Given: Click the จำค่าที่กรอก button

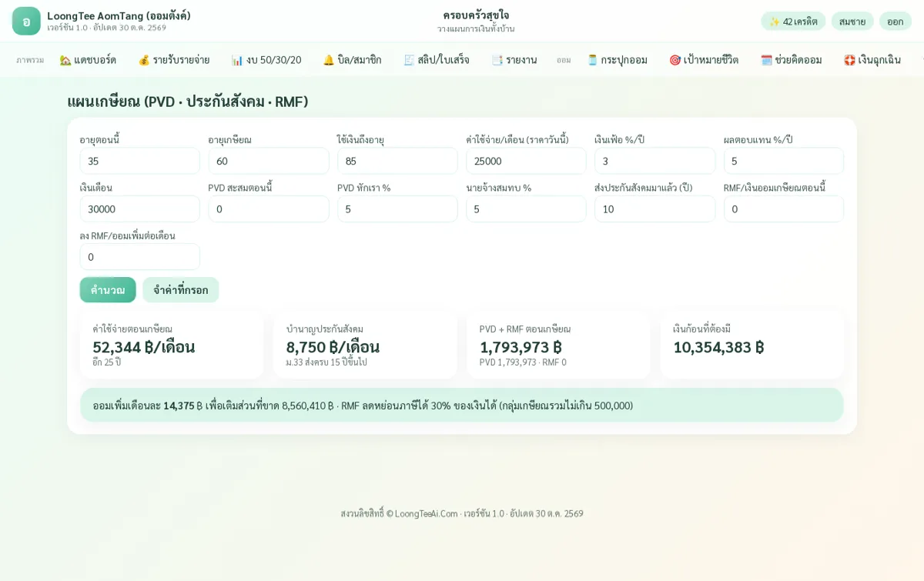Looking at the screenshot, I should pos(180,289).
